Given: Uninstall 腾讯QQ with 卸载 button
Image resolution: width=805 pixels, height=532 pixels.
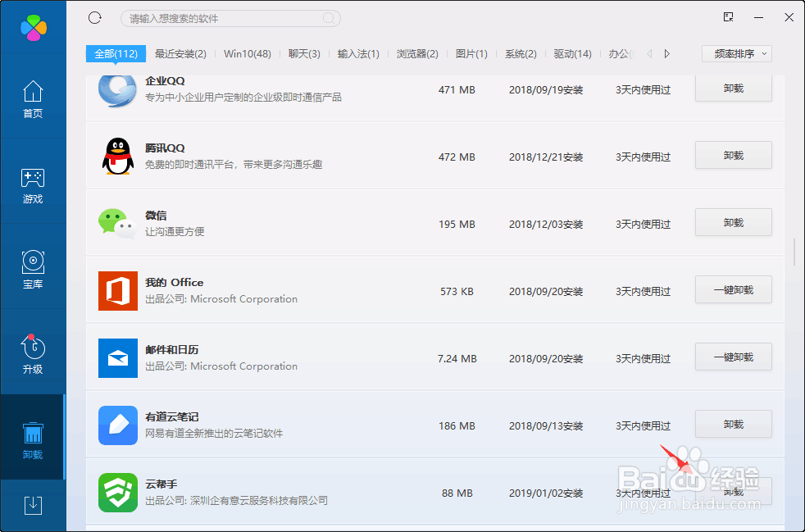Looking at the screenshot, I should click(x=733, y=155).
